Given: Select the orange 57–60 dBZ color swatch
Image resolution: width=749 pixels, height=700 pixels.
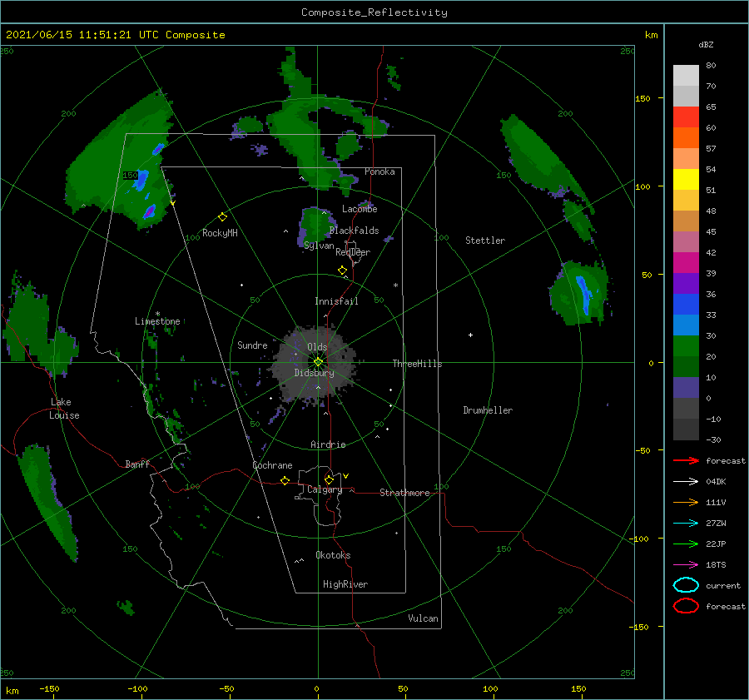Looking at the screenshot, I should click(x=686, y=138).
